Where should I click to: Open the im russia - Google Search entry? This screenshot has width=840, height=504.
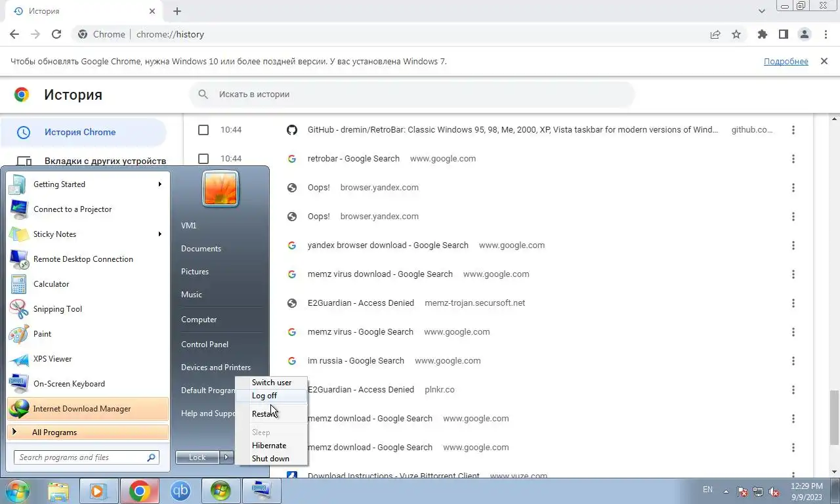pos(356,360)
